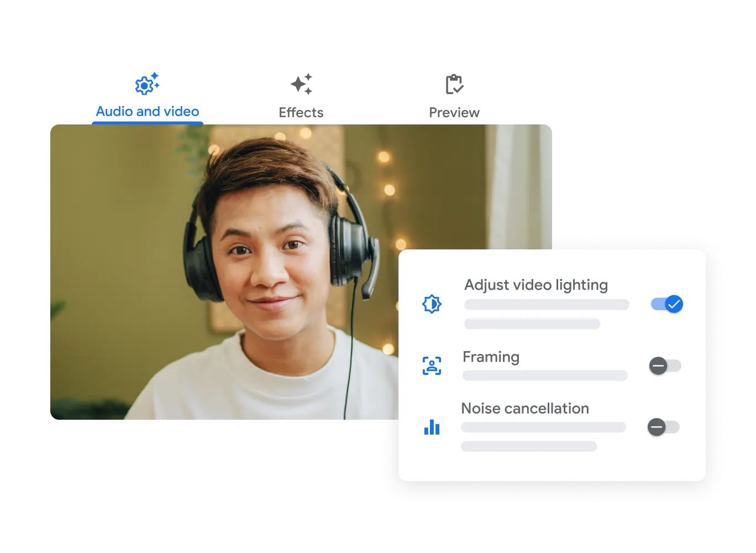Click the description line under Framing

(x=545, y=376)
